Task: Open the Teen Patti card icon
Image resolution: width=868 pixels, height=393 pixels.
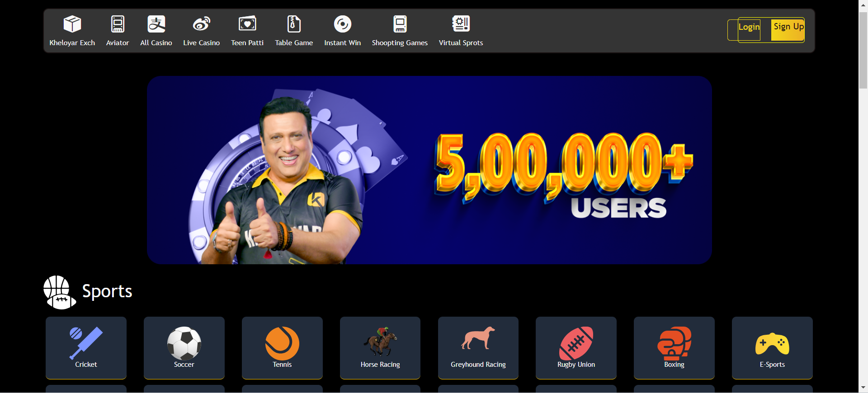Action: 247,24
